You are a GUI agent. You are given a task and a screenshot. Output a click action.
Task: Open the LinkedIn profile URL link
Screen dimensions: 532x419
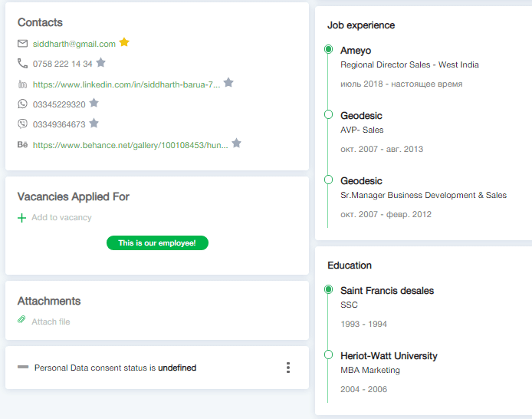pos(126,84)
